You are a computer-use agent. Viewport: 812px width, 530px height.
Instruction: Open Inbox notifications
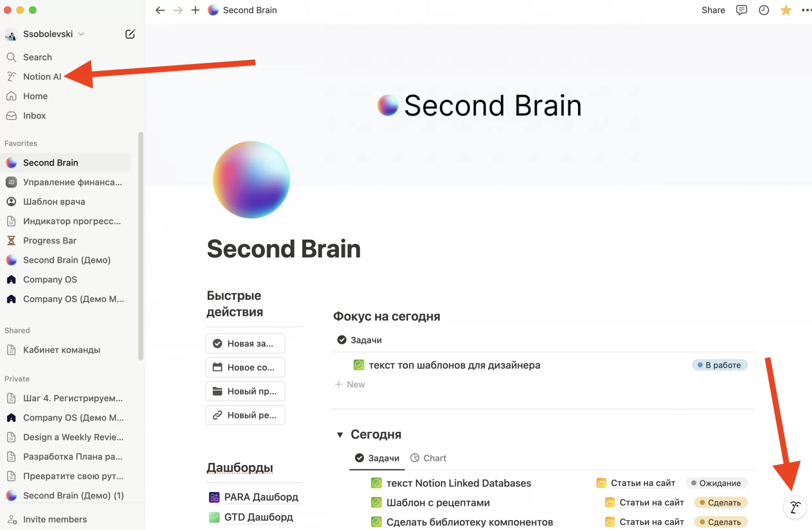[x=34, y=115]
